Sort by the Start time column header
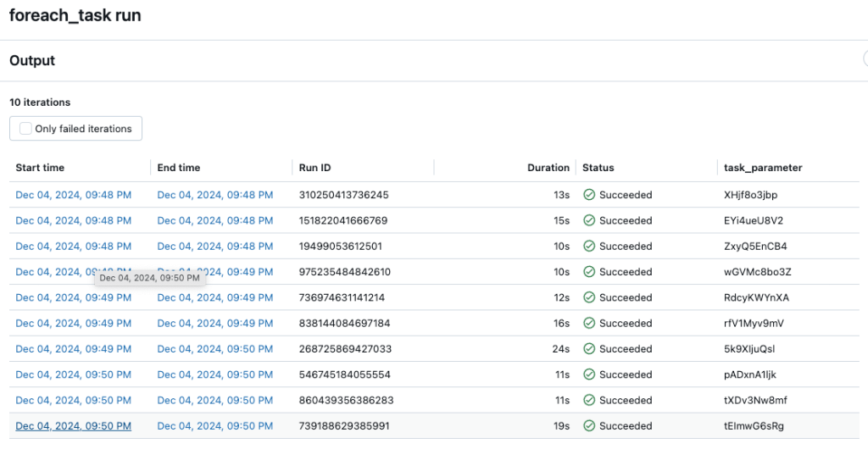 (40, 168)
